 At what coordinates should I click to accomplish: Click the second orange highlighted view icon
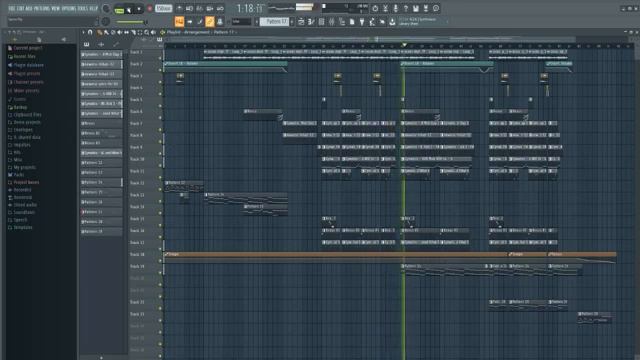pos(210,21)
